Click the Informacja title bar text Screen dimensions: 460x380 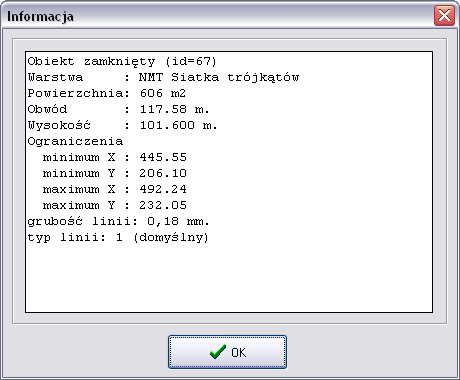pos(40,16)
